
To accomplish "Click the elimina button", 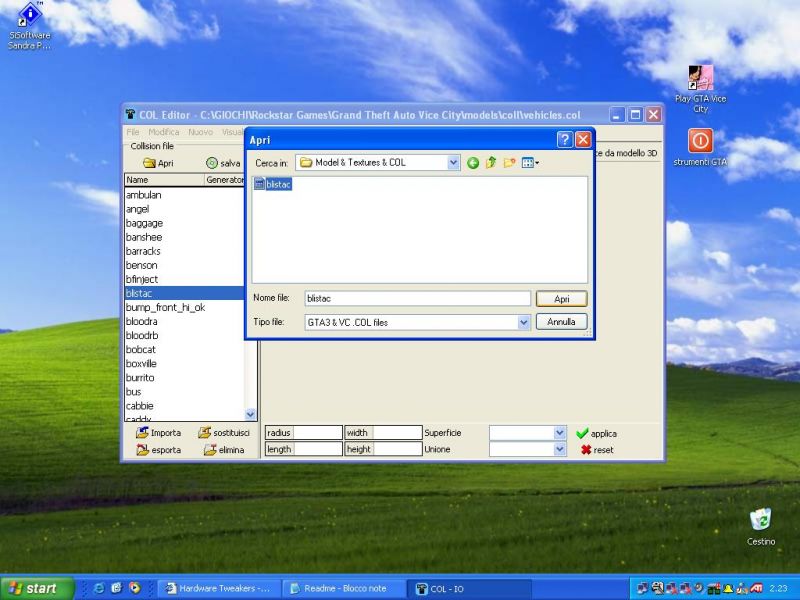I will click(224, 450).
